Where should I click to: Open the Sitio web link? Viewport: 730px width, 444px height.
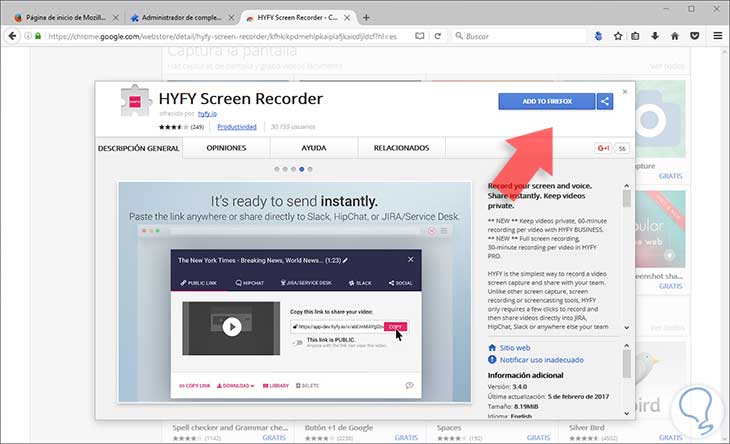coord(515,348)
